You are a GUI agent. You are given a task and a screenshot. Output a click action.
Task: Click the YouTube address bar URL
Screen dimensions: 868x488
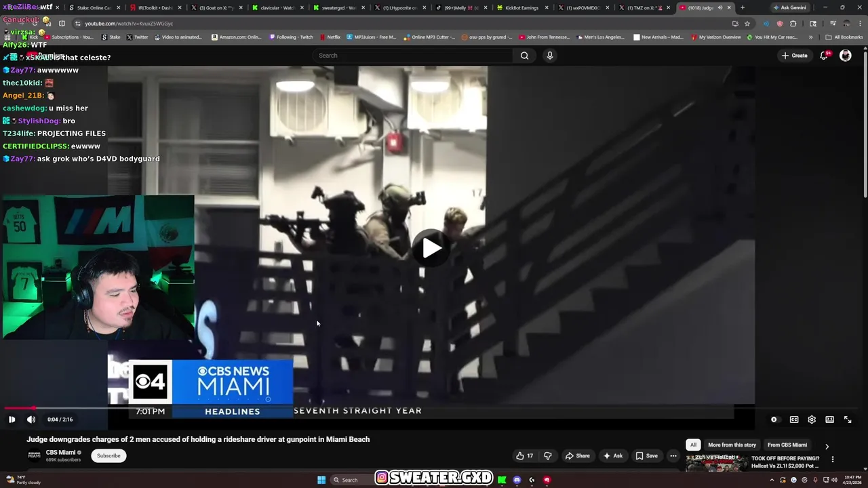129,23
